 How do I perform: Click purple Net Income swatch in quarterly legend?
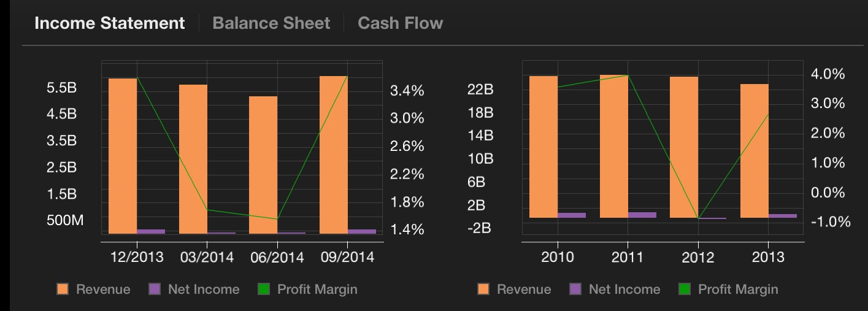pos(155,289)
